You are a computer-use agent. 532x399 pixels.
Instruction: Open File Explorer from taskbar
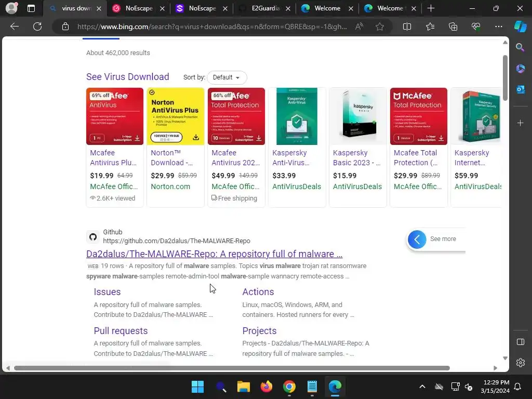point(243,387)
